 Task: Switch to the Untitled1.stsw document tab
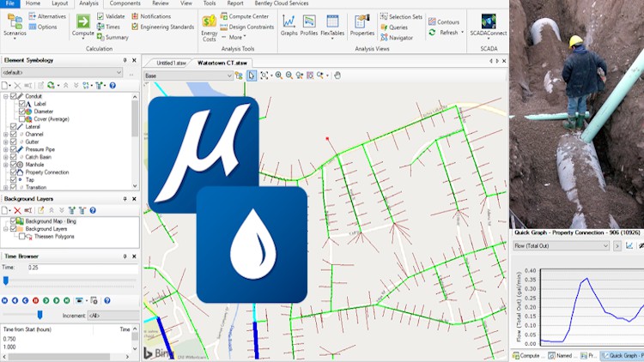pos(171,63)
